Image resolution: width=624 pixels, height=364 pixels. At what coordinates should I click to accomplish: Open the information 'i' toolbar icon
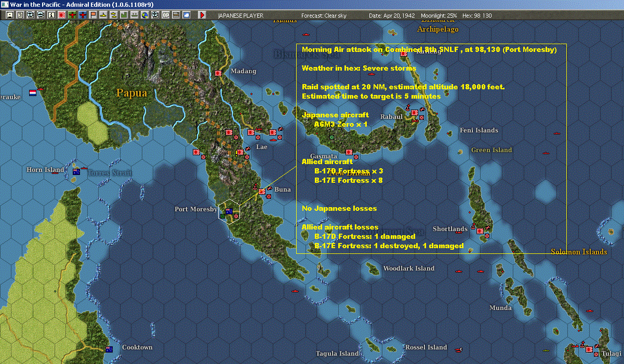pyautogui.click(x=51, y=15)
